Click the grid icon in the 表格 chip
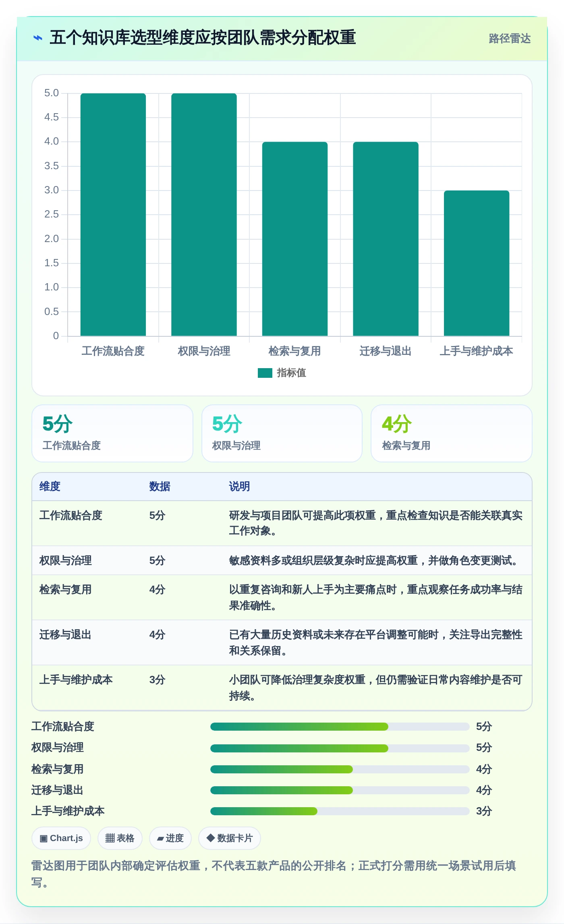564x924 pixels. 110,838
